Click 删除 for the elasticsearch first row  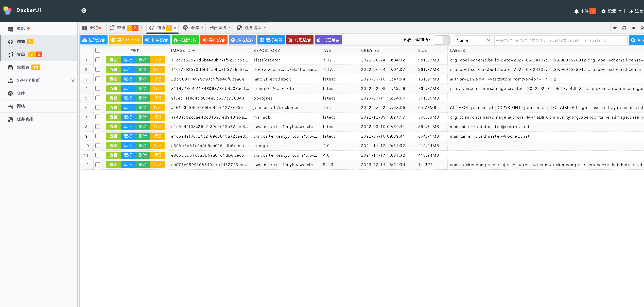(143, 60)
